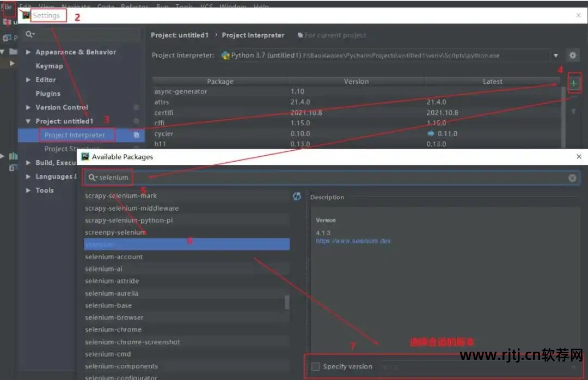Select cffi row in packages table
The height and width of the screenshot is (380, 588).
click(x=356, y=123)
